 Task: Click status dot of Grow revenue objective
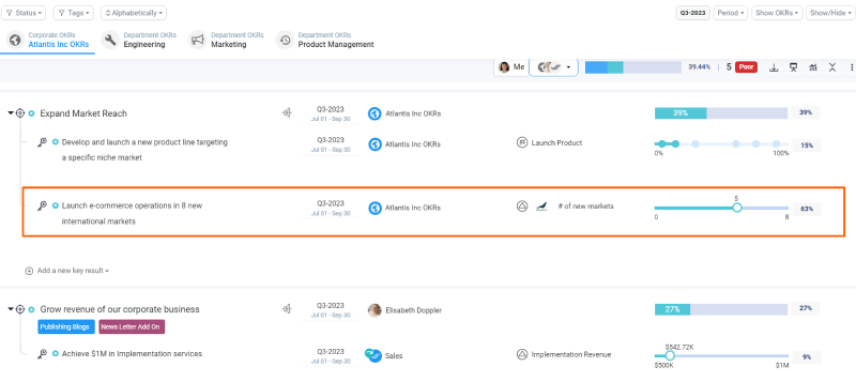[31, 309]
